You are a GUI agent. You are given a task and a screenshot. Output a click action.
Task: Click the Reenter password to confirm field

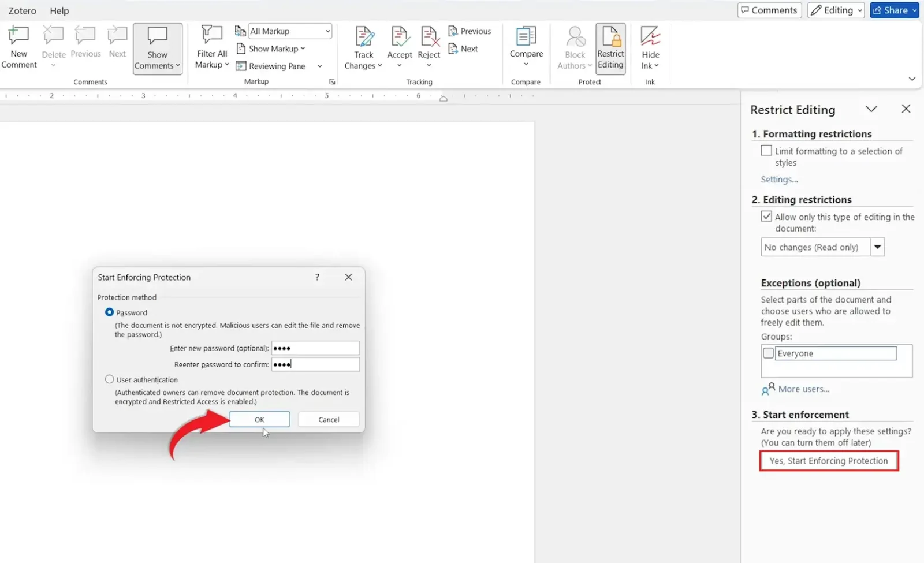pyautogui.click(x=315, y=364)
